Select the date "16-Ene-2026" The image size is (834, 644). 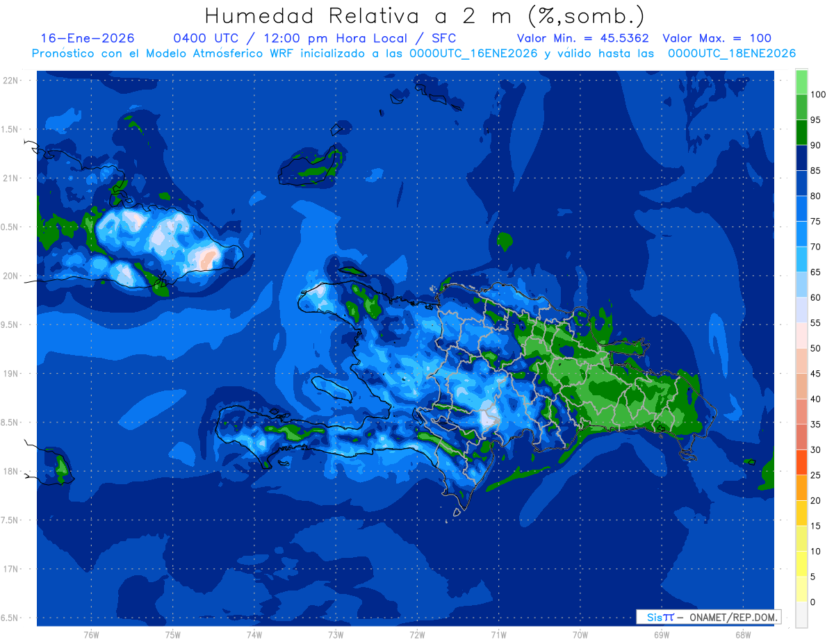(88, 38)
